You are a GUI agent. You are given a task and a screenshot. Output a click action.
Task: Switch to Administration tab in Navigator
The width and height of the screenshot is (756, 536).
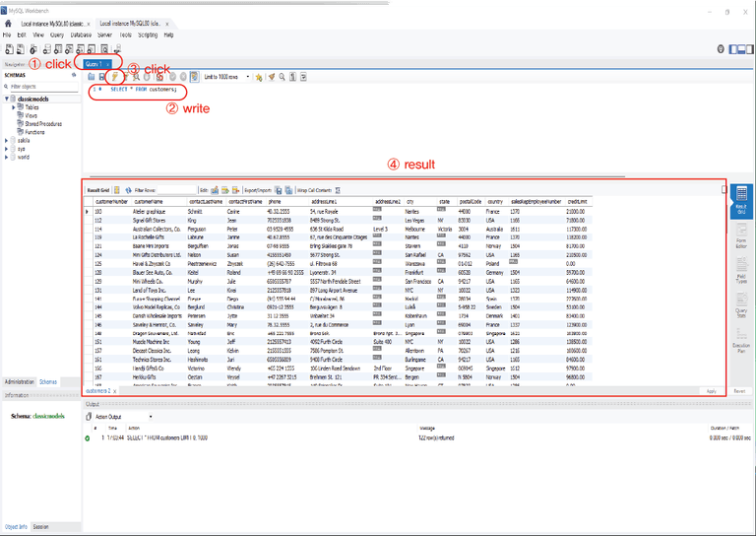click(x=20, y=381)
